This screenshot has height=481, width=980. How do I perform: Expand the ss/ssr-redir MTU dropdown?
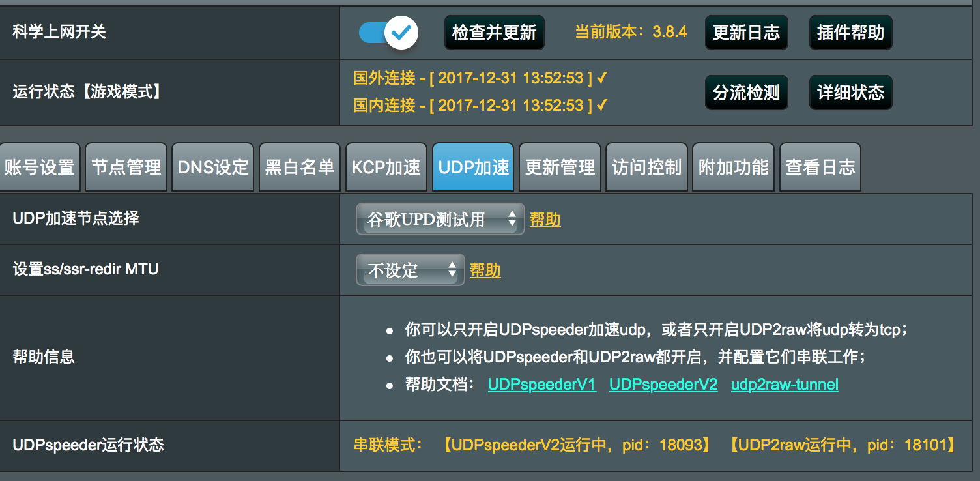point(410,270)
